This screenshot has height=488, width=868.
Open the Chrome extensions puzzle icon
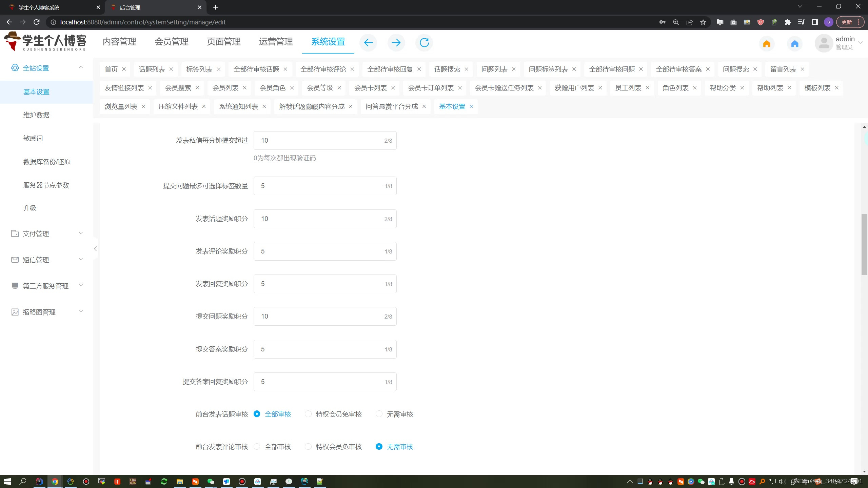788,22
